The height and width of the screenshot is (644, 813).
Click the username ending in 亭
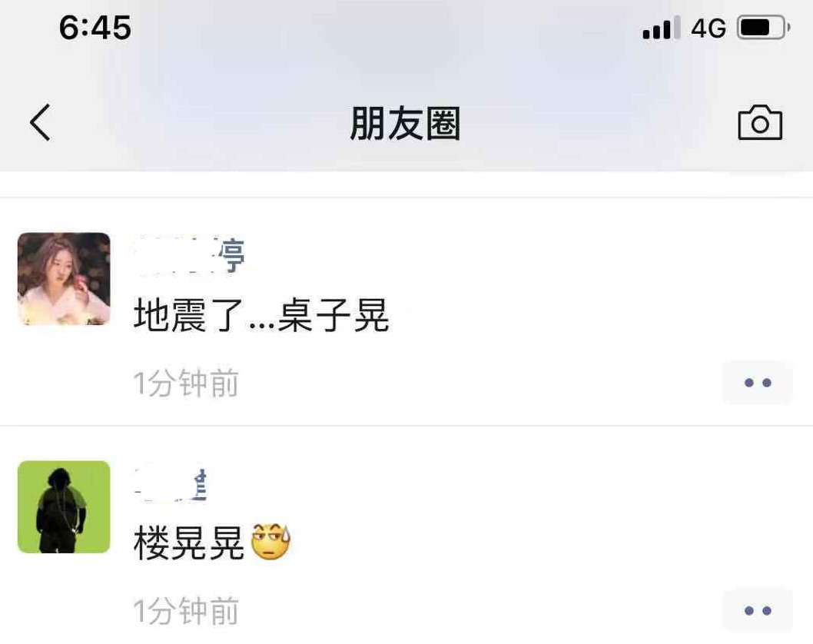click(x=189, y=255)
